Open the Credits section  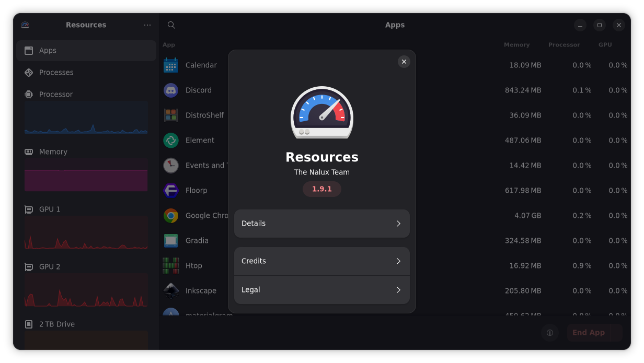point(321,261)
